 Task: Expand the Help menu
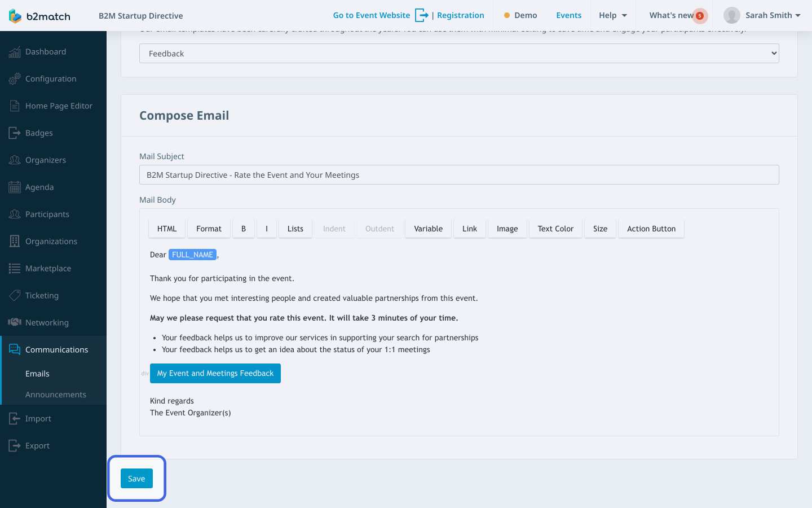(x=613, y=15)
